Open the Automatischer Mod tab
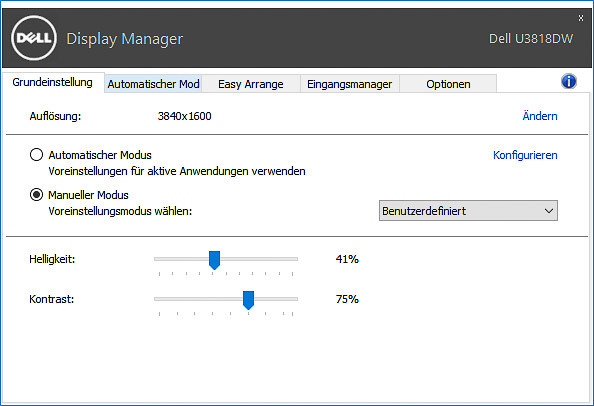 click(153, 84)
